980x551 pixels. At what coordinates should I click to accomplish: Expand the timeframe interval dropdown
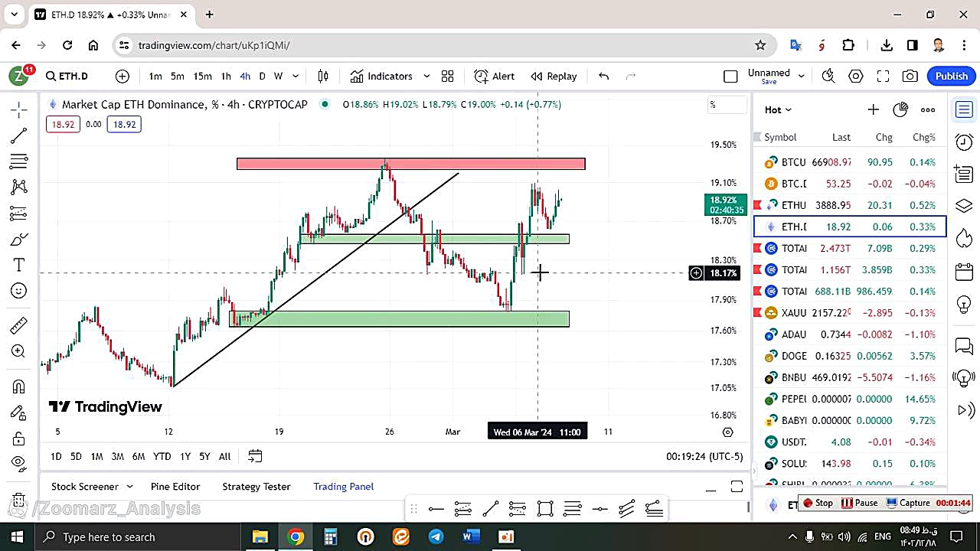(x=296, y=76)
